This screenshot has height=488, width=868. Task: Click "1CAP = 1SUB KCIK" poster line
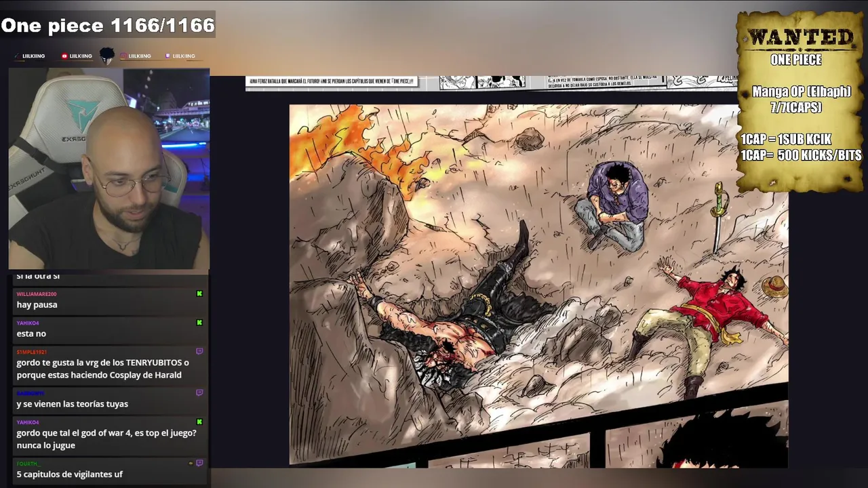pos(786,140)
